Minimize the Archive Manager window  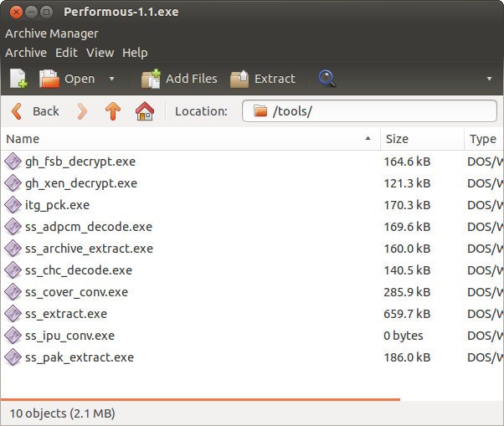(31, 13)
